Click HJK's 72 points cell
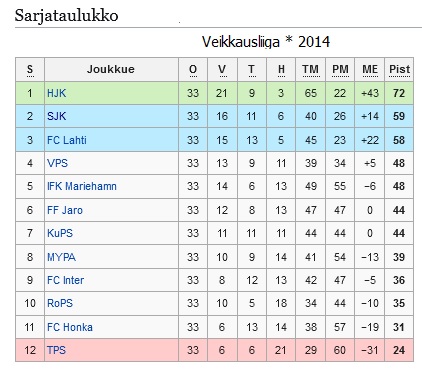The image size is (422, 373). point(399,93)
